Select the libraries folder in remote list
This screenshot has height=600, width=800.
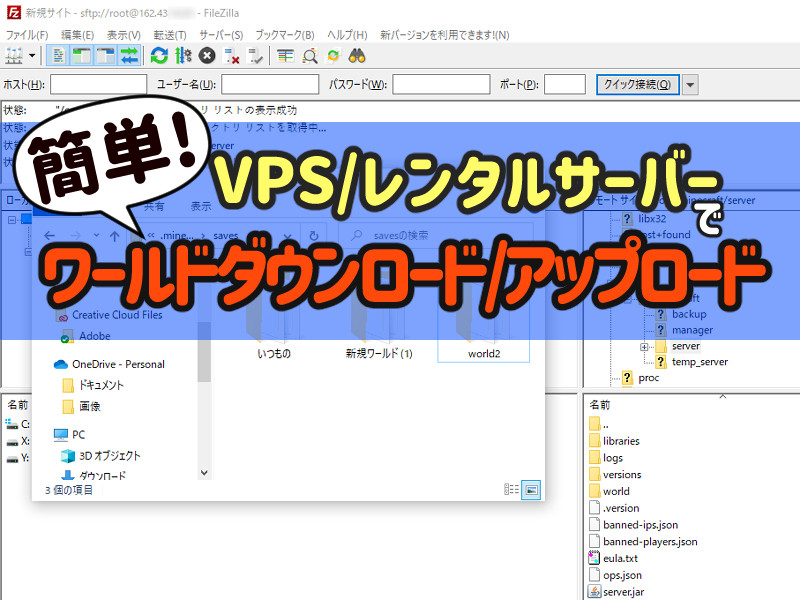614,441
